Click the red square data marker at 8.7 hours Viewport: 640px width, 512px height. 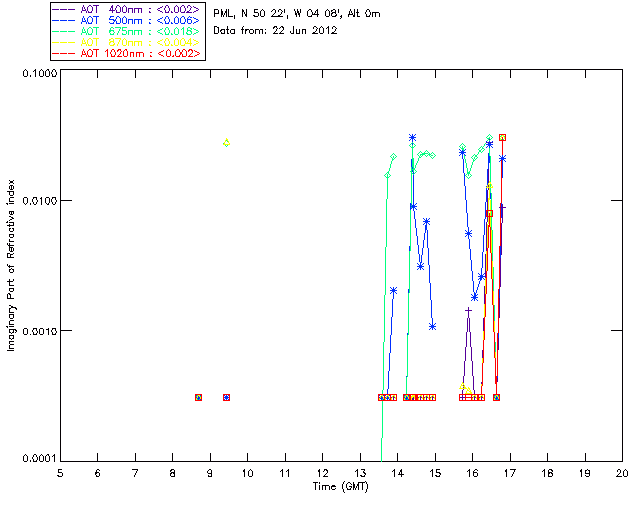tap(198, 397)
